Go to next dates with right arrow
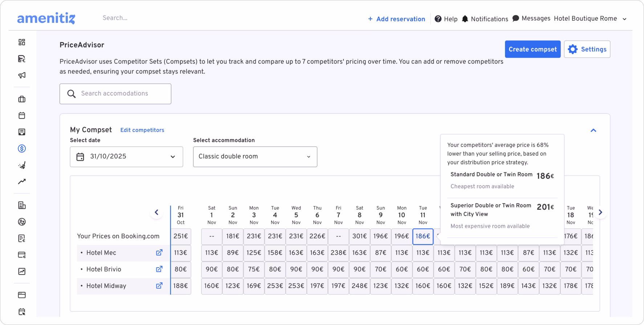 click(x=600, y=212)
